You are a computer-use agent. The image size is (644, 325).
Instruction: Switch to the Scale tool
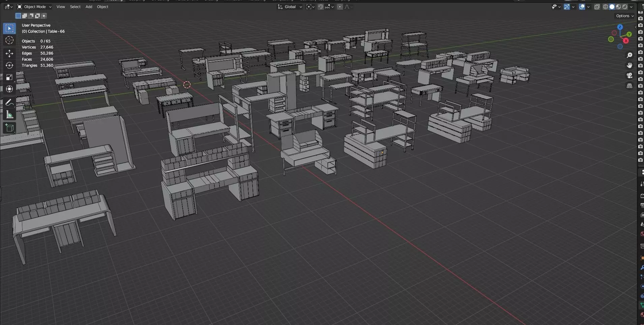[x=9, y=77]
